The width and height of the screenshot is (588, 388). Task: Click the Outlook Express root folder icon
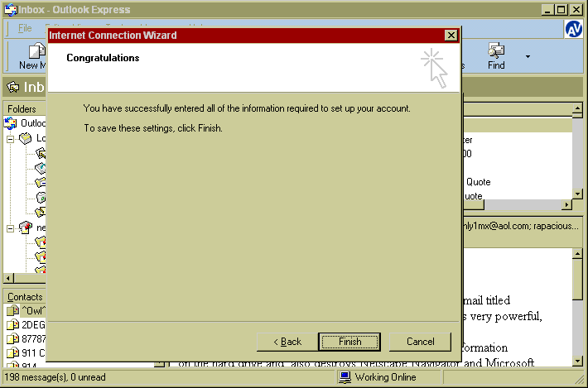[x=11, y=122]
